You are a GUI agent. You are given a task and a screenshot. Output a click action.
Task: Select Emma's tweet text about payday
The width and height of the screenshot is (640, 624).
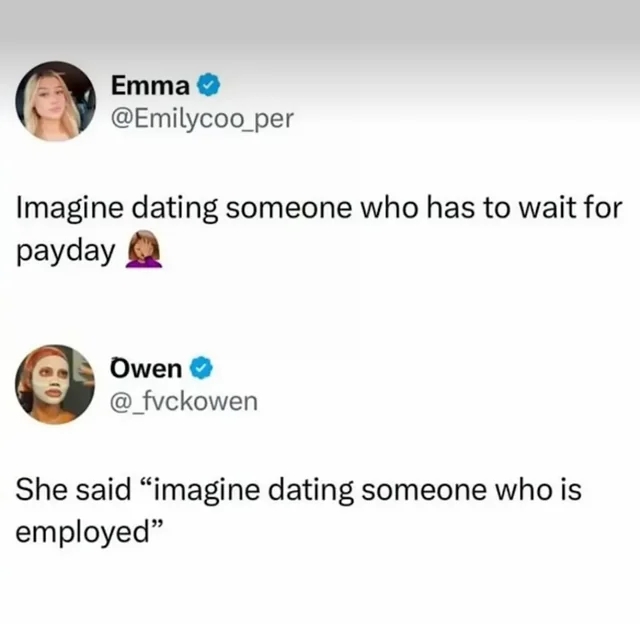319,229
